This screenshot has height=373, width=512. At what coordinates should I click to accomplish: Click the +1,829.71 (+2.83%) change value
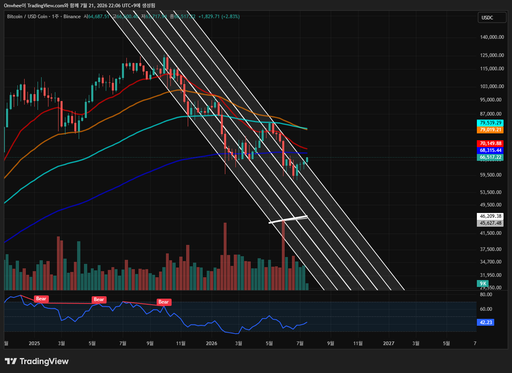219,16
